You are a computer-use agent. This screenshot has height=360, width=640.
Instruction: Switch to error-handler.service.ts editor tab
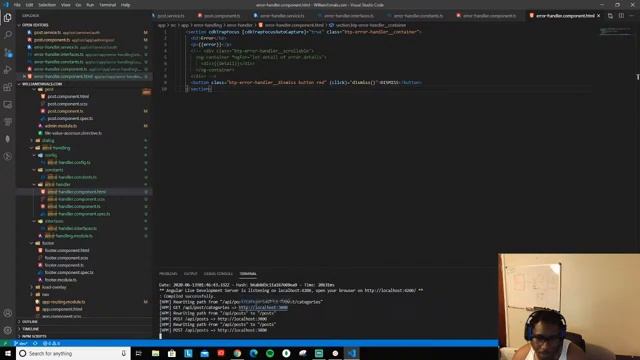point(282,16)
